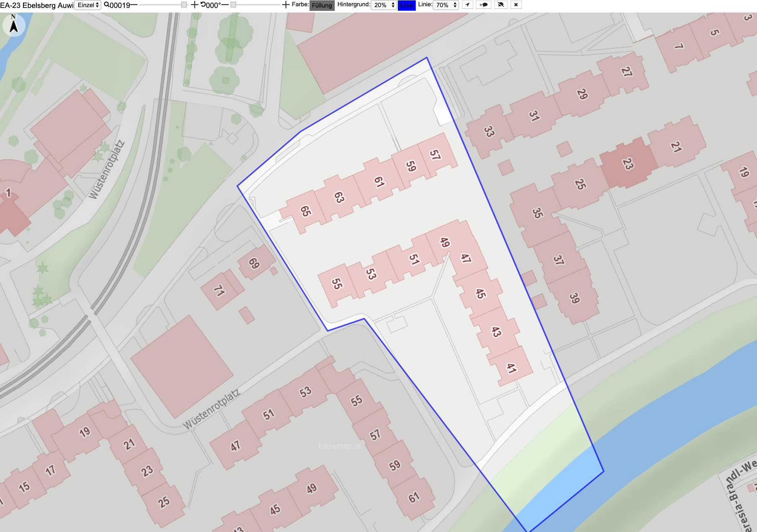Adjust the rotation angle slider
This screenshot has height=532, width=757.
coord(255,5)
